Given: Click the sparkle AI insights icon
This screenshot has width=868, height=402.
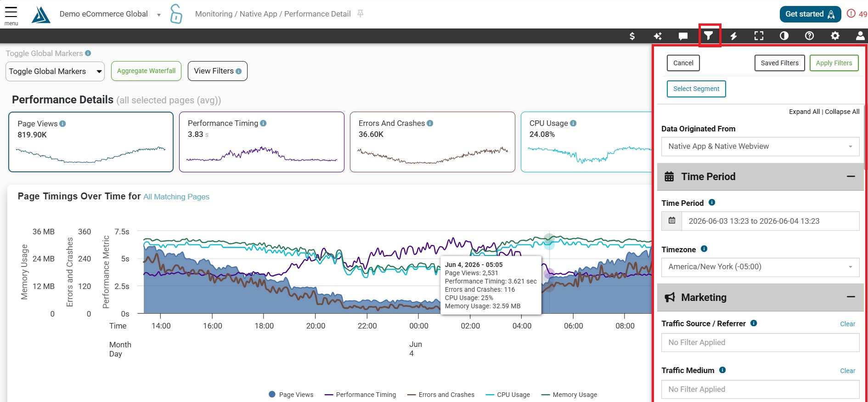Looking at the screenshot, I should coord(658,36).
